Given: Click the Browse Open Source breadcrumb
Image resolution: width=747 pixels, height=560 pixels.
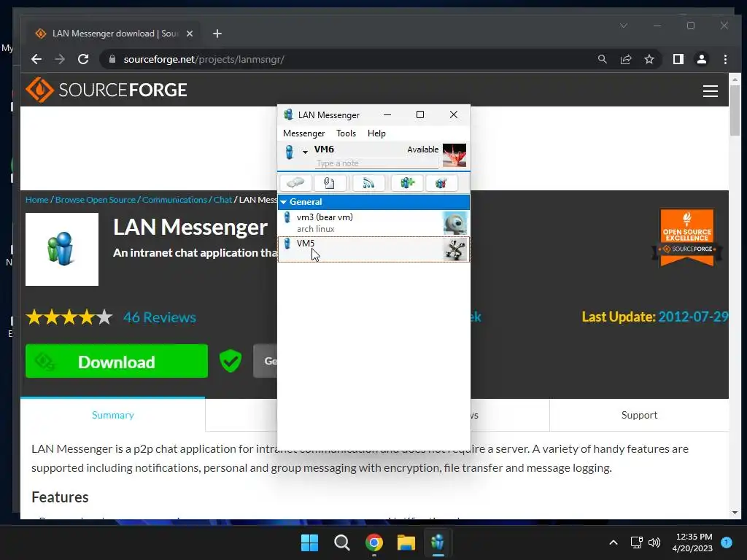Looking at the screenshot, I should [96, 200].
